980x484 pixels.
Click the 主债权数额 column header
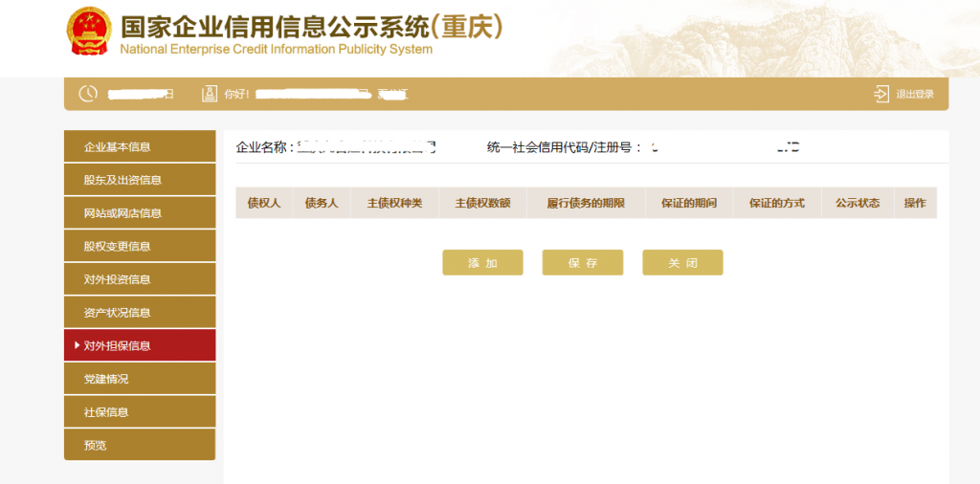tap(482, 203)
